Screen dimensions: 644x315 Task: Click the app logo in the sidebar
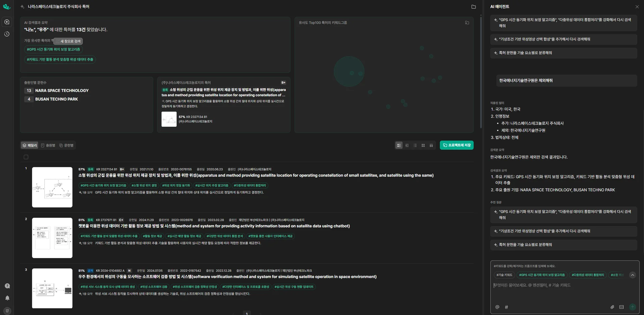click(x=7, y=6)
